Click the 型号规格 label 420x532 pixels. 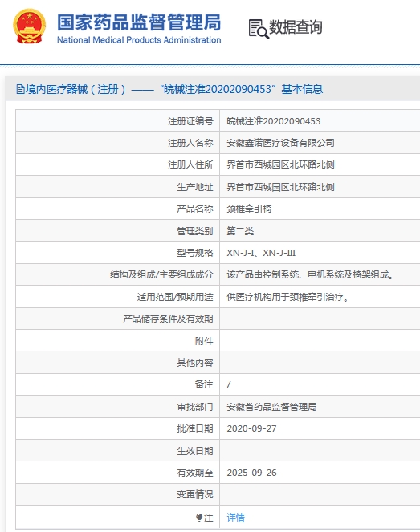[x=195, y=253]
